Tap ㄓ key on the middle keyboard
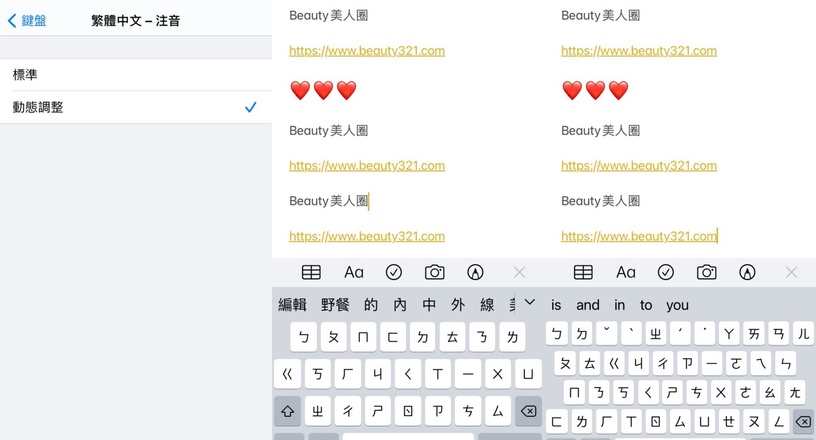 point(317,411)
